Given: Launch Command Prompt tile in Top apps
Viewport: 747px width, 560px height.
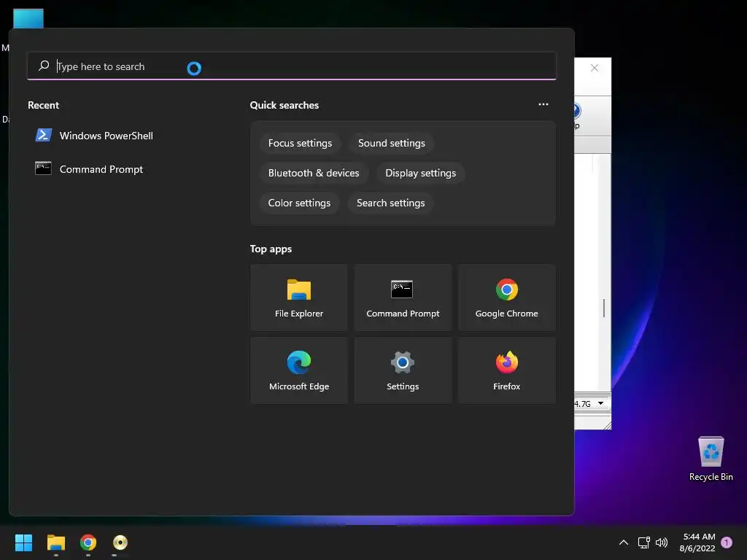Looking at the screenshot, I should tap(403, 297).
